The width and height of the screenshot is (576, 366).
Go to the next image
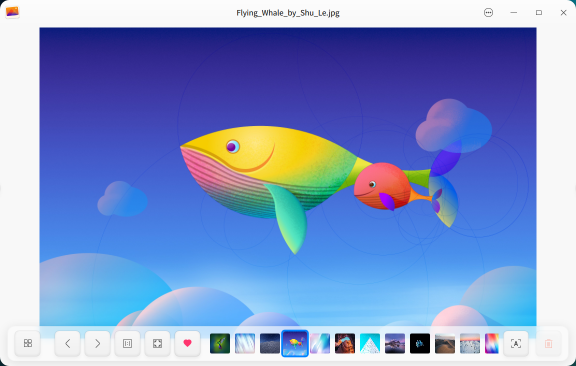(x=97, y=343)
